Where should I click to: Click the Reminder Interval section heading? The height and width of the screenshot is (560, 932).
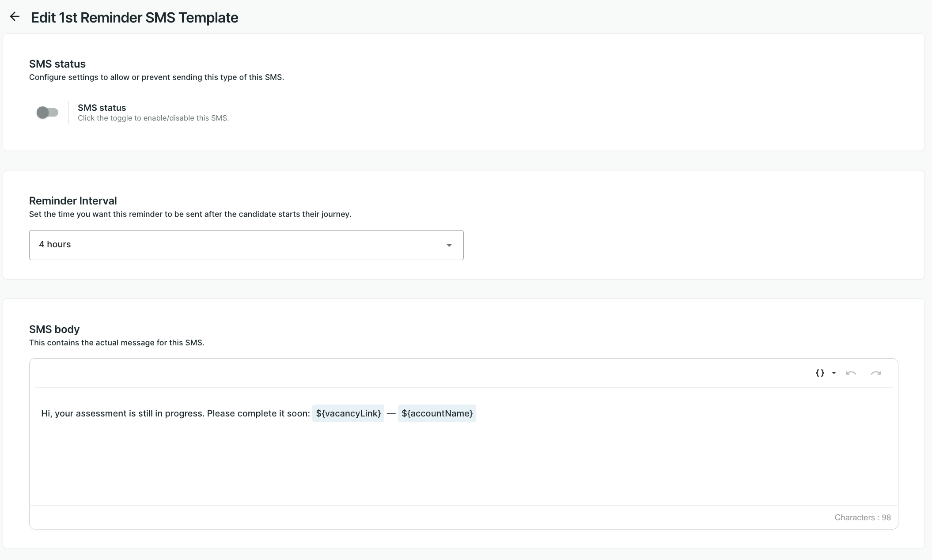pos(73,201)
